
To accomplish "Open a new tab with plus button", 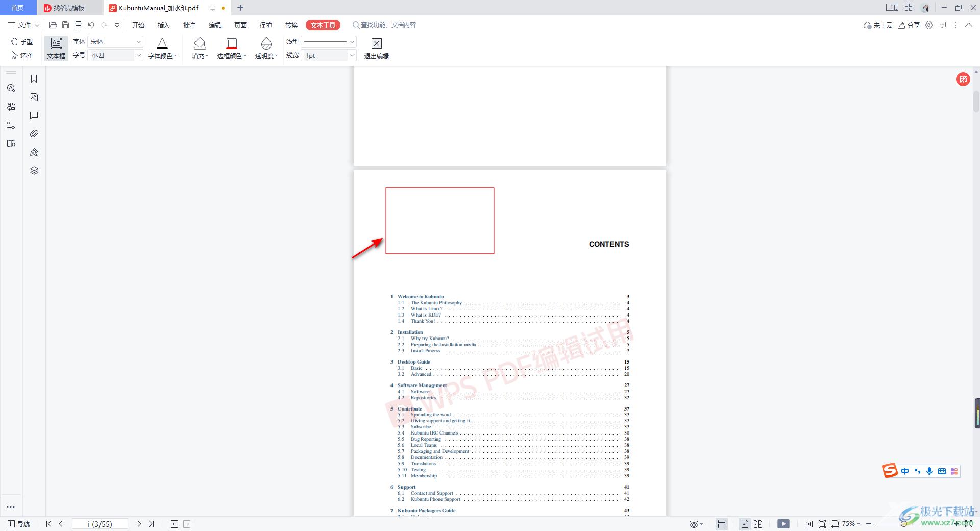I will pyautogui.click(x=240, y=8).
